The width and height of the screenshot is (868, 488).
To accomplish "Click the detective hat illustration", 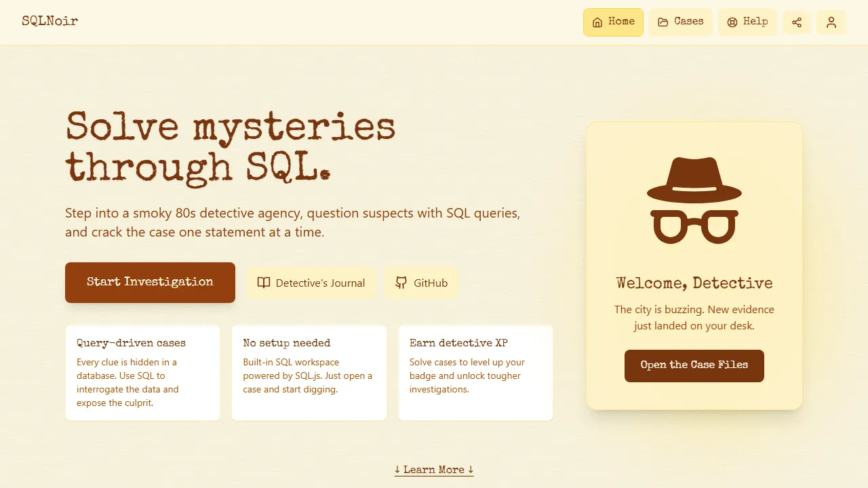I will click(x=694, y=180).
